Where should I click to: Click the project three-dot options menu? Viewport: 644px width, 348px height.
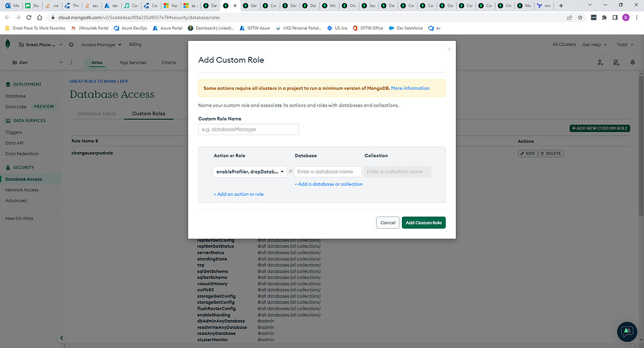click(71, 63)
